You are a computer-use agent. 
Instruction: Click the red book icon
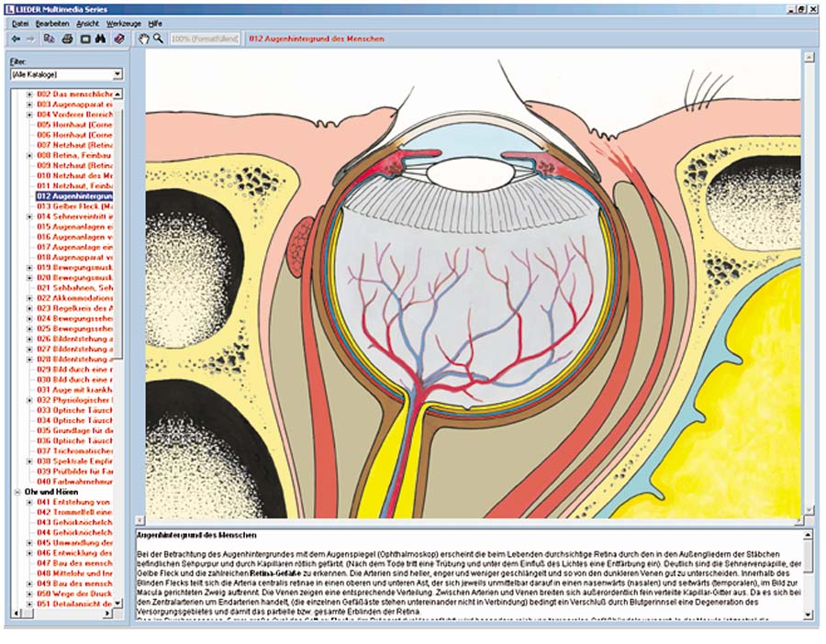118,39
